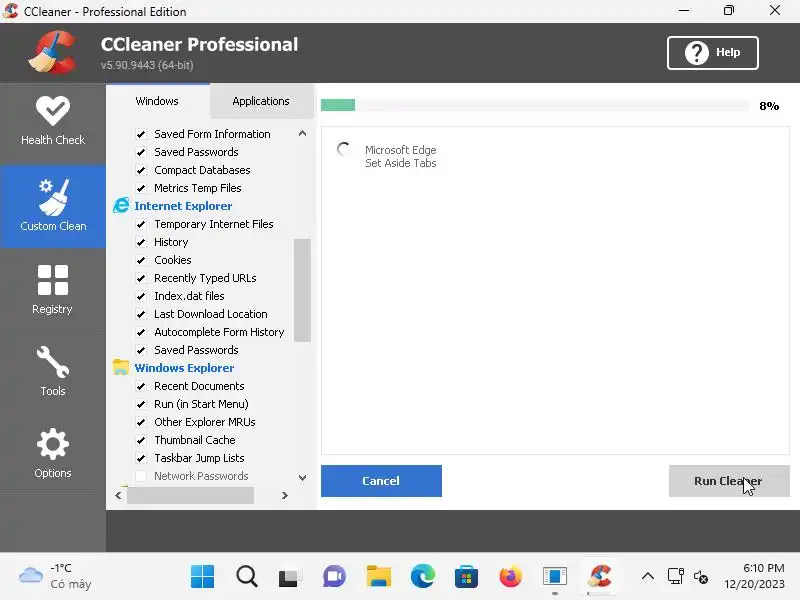Uncheck Thumbnail Cache
Image resolution: width=800 pixels, height=600 pixels.
pyautogui.click(x=141, y=440)
